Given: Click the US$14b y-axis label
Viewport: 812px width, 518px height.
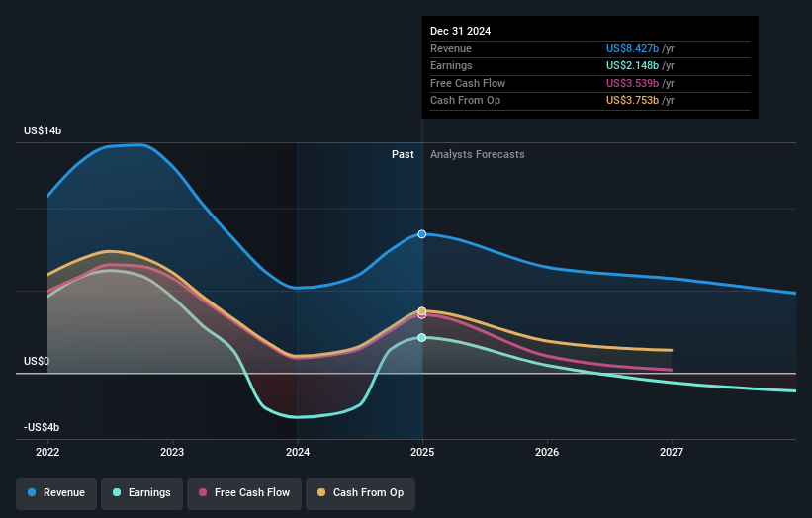Looking at the screenshot, I should [43, 130].
